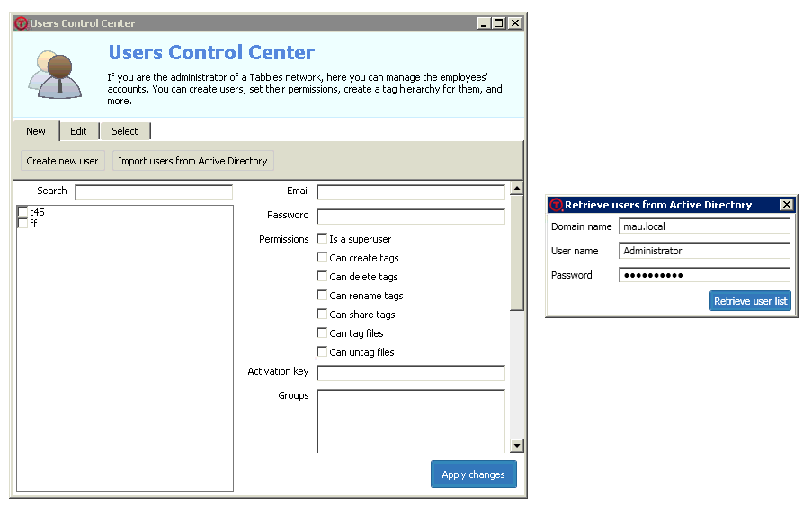Enable Can delete tags permission
812x514 pixels.
coord(322,277)
